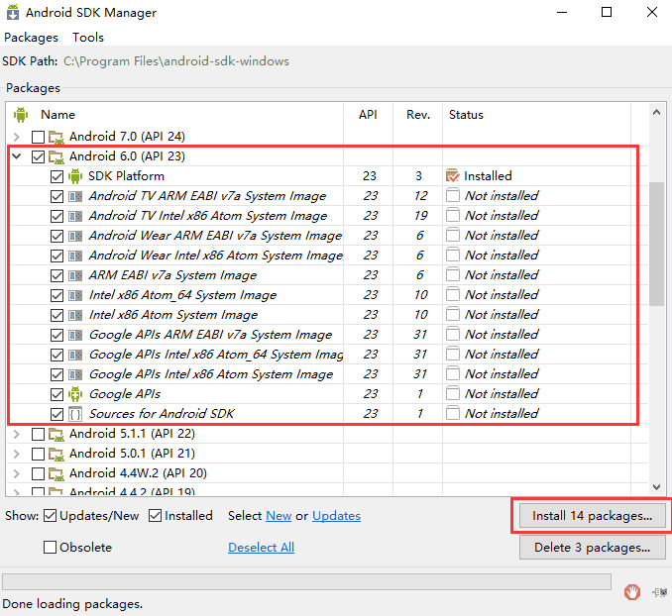
Task: Click the Updates selection link
Action: tap(336, 516)
